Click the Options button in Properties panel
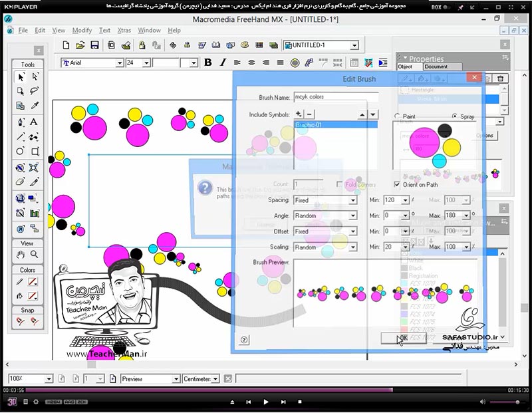The image size is (532, 413). pos(485,136)
